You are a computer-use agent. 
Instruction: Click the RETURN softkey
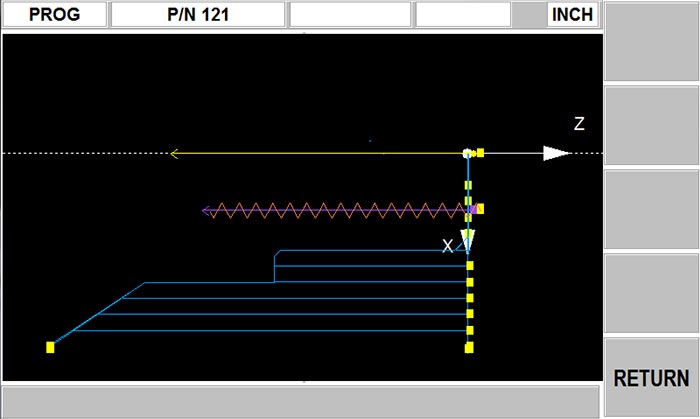click(x=651, y=378)
